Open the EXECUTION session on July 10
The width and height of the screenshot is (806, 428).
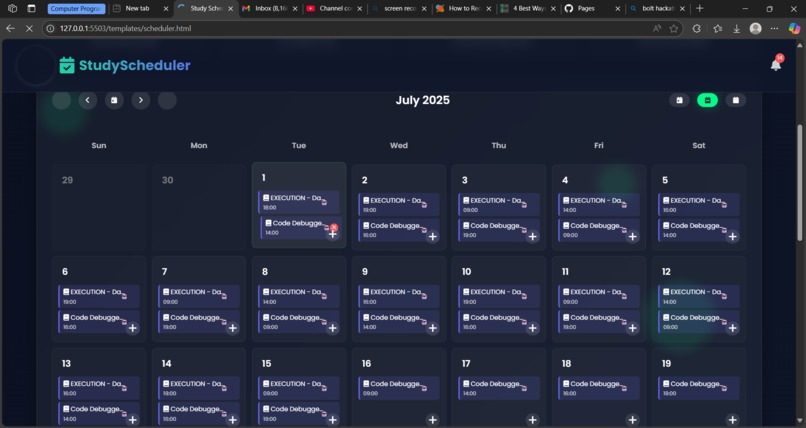pyautogui.click(x=499, y=296)
